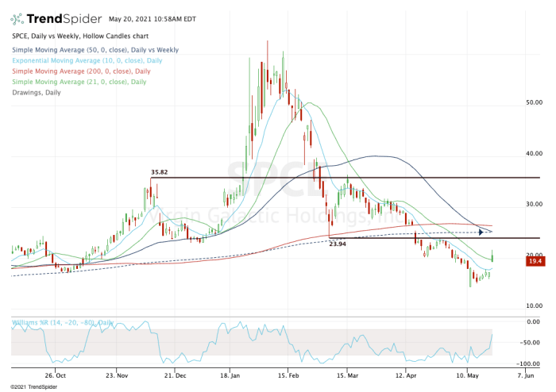Click the blue arrow marker on dashed line
Image resolution: width=556 pixels, height=392 pixels.
click(x=481, y=233)
